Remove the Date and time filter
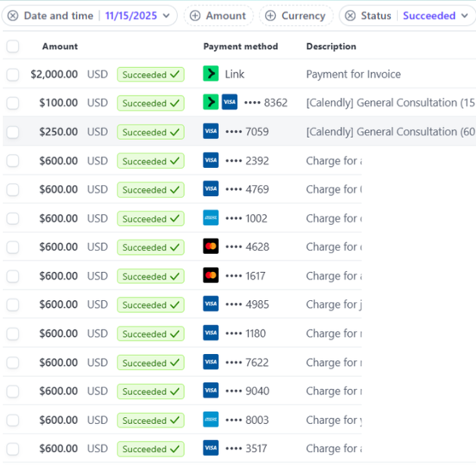 (13, 15)
